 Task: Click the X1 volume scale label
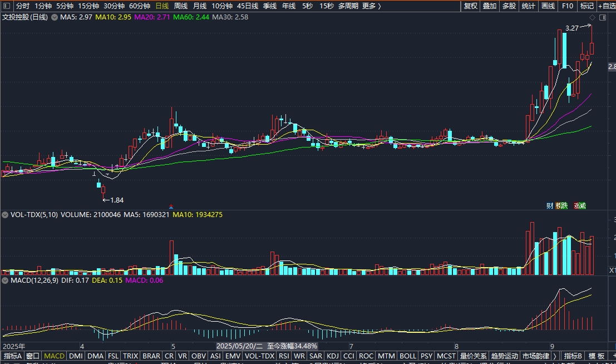613,270
